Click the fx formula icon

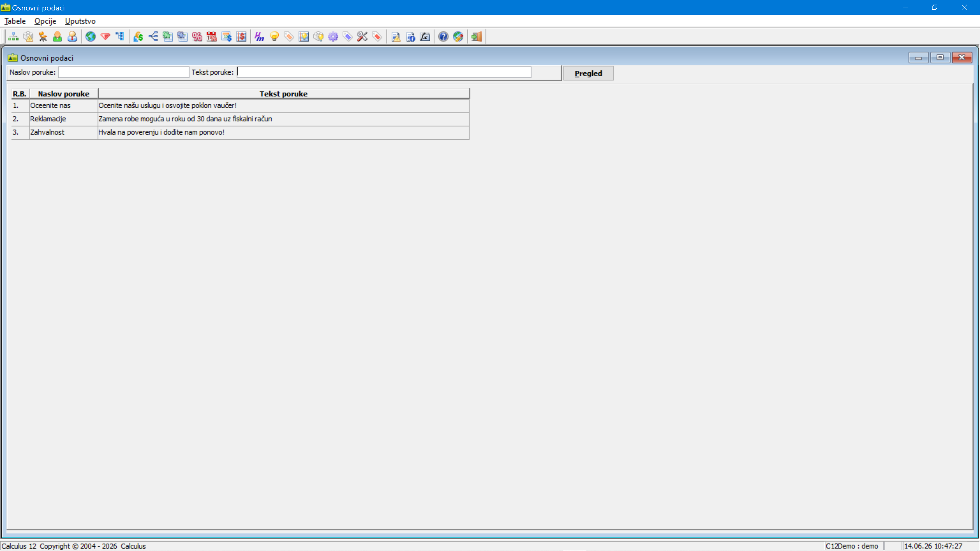(425, 36)
